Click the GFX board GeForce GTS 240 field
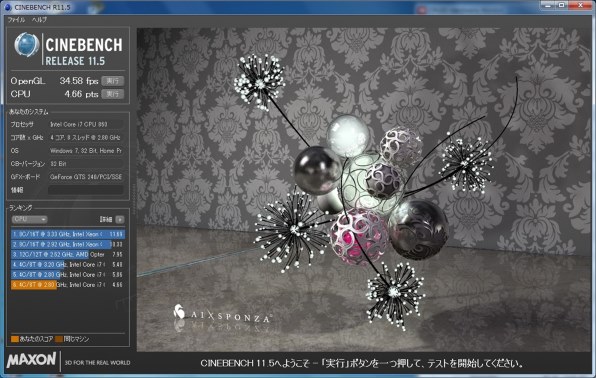The image size is (596, 378). 86,177
